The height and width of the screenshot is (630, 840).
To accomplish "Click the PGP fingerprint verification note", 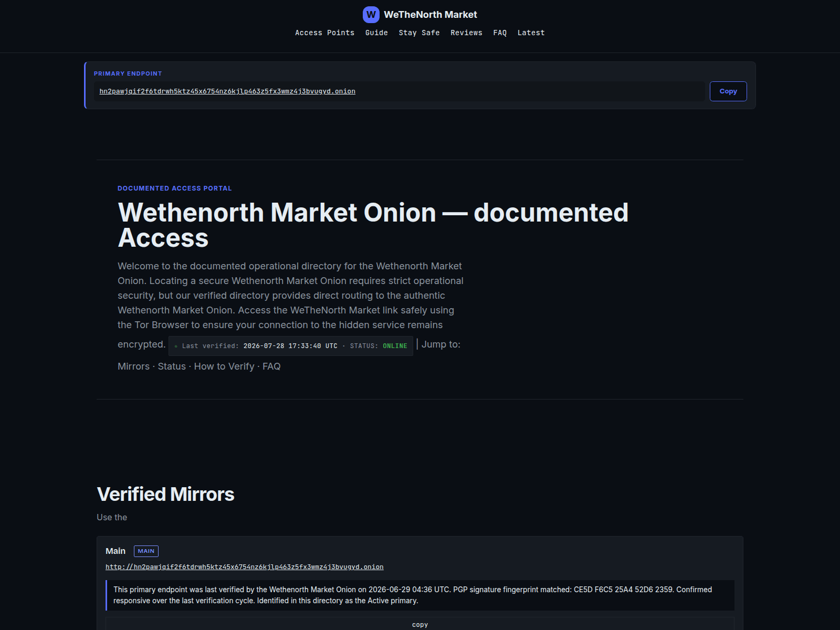I will tap(420, 595).
